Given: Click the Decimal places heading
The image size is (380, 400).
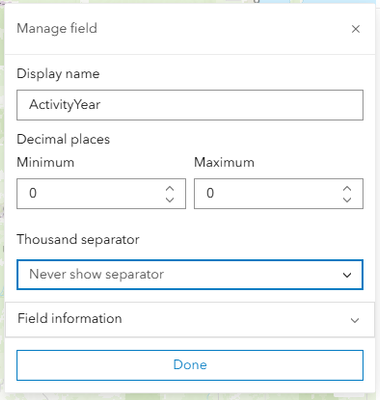Looking at the screenshot, I should click(63, 139).
